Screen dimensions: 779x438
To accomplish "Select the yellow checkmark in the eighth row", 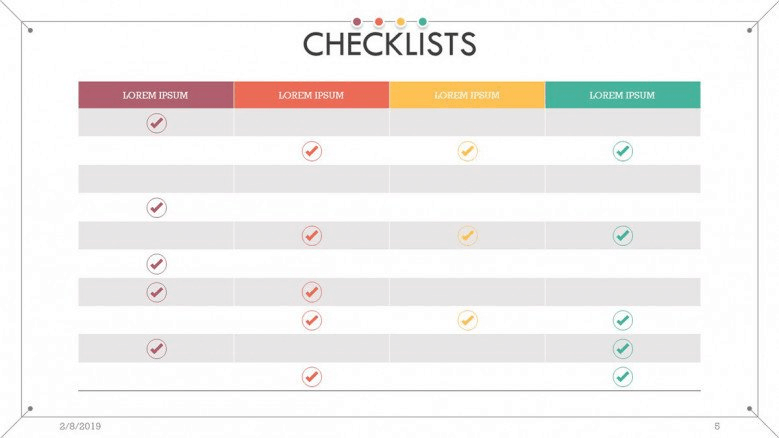I will pos(467,320).
